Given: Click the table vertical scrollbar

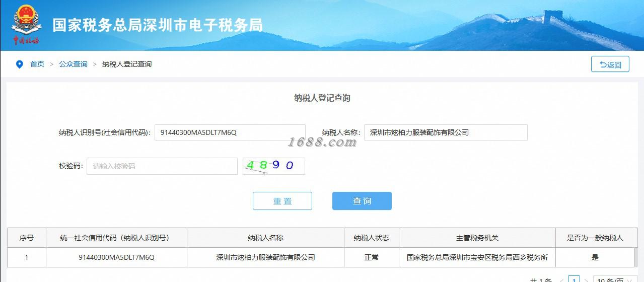Looking at the screenshot, I should click(x=636, y=257).
